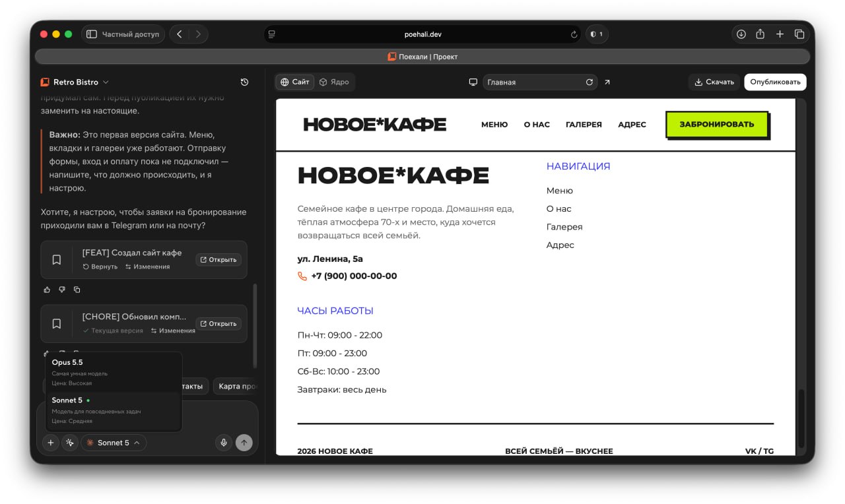Viewport: 845px width, 504px height.
Task: Click the +7 (900) 000-00-00 phone link
Action: pos(347,276)
